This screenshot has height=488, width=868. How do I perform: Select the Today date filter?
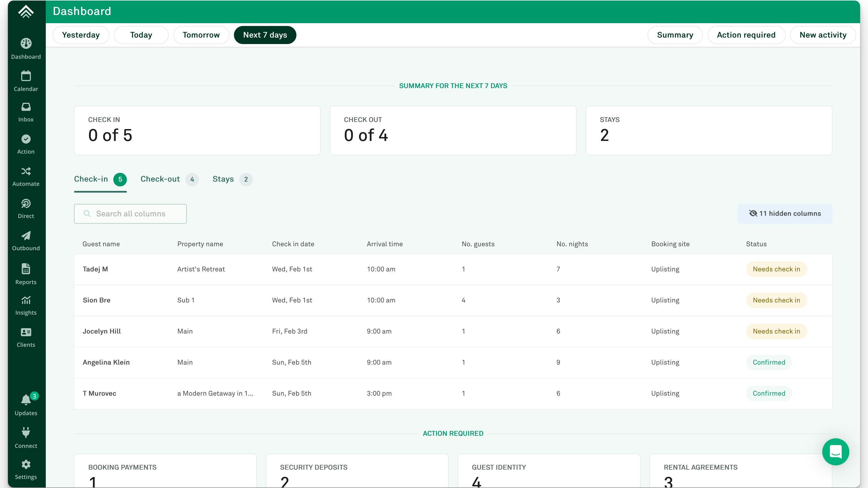pos(141,35)
